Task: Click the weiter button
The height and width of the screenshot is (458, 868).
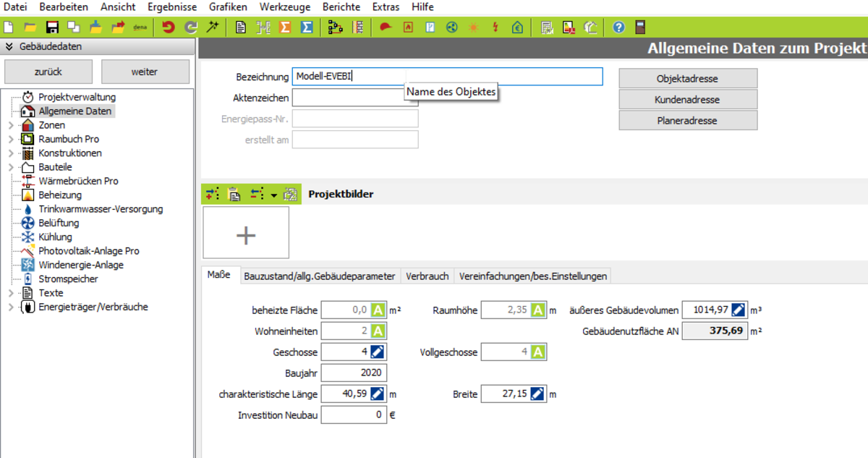Action: click(145, 72)
